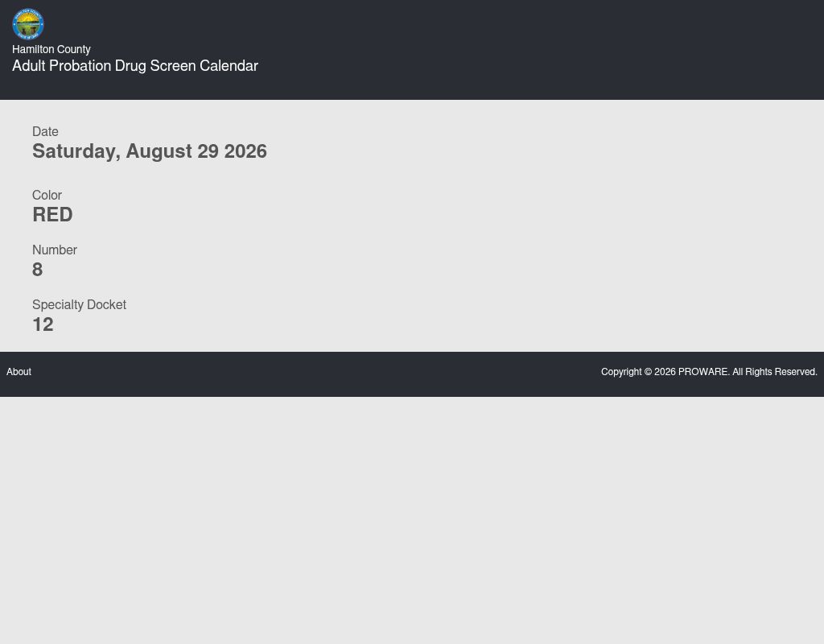Click the Specialty Docket label

coord(80,305)
